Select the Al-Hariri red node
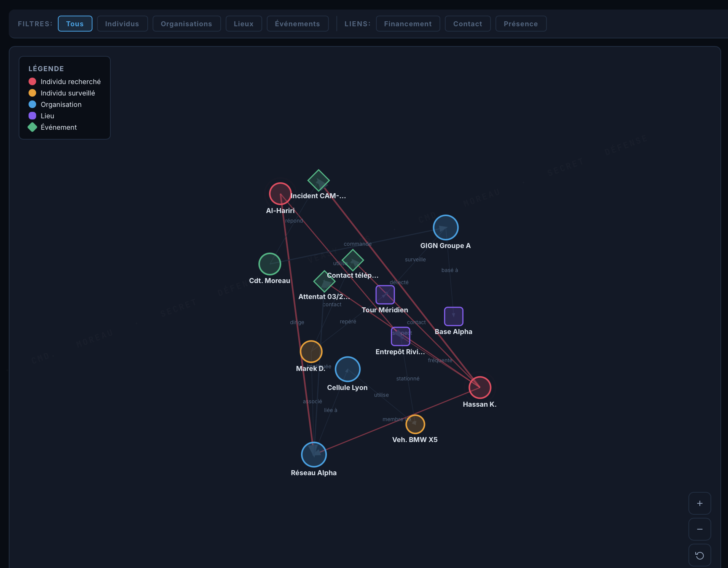The width and height of the screenshot is (728, 568). (280, 194)
